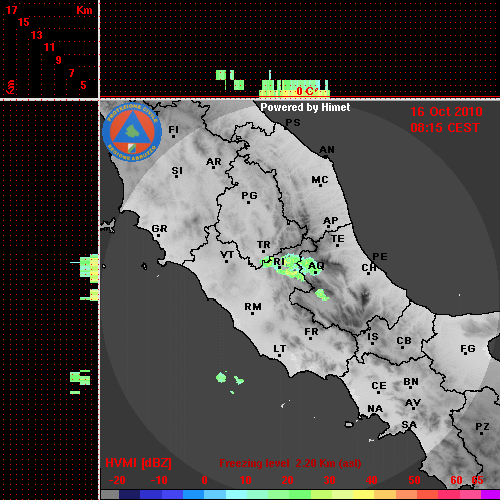Click the AQ city label
The width and height of the screenshot is (500, 500).
(316, 266)
